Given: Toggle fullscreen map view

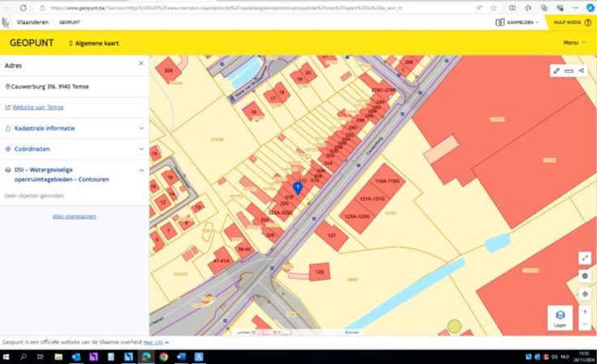Looking at the screenshot, I should coord(585,258).
